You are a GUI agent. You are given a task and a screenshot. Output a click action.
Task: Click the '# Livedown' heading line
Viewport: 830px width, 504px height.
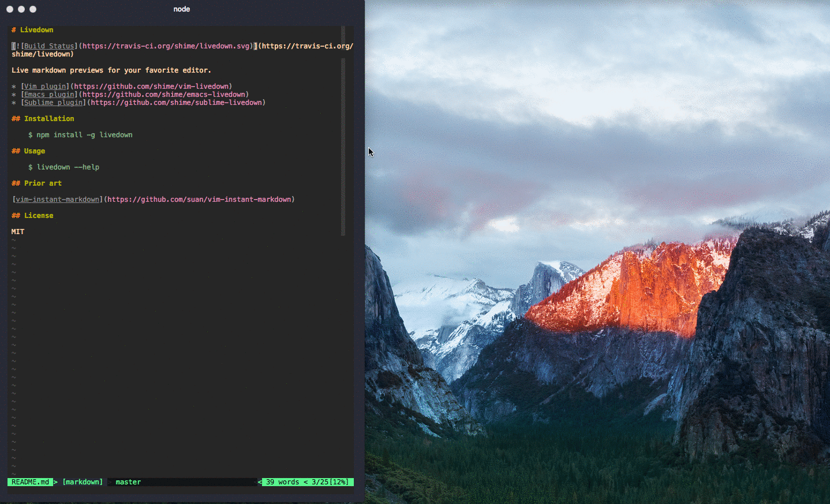tap(32, 30)
